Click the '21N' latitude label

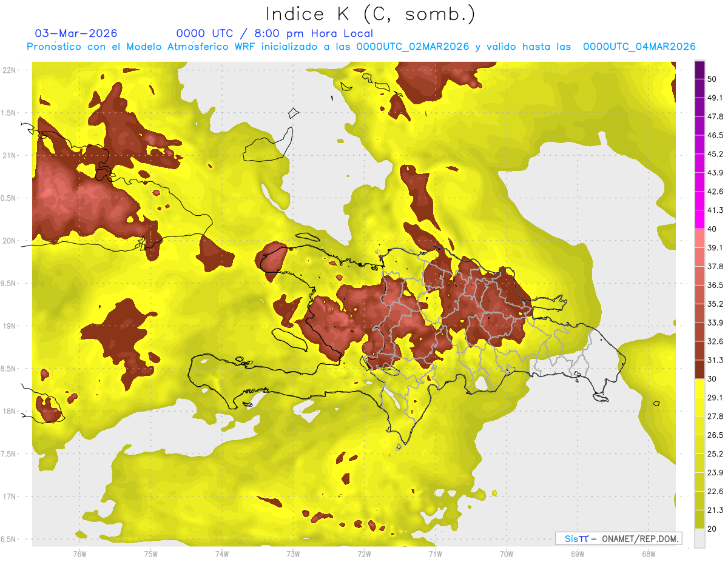[x=9, y=155]
